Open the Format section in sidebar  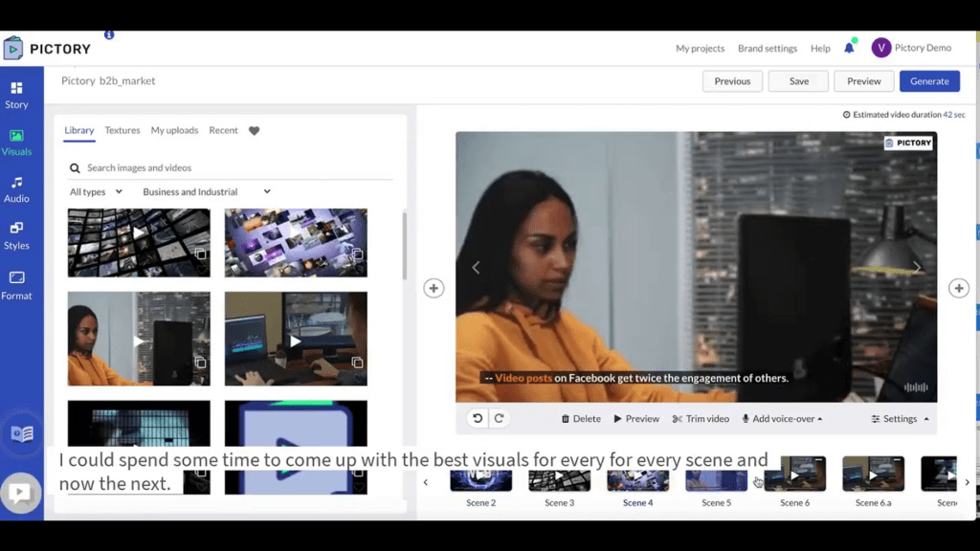pos(17,285)
